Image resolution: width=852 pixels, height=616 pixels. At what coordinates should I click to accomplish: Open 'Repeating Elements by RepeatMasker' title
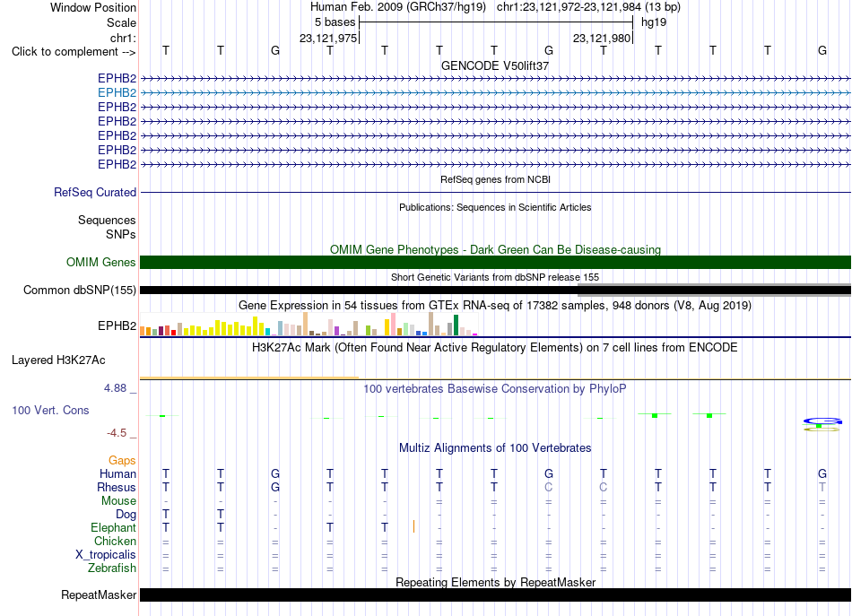tap(495, 582)
